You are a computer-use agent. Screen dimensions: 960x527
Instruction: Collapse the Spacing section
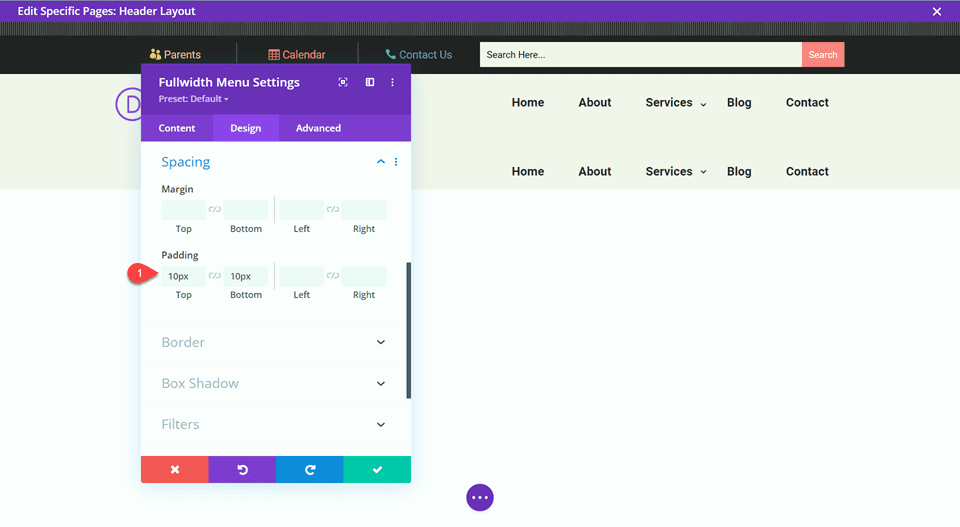pos(381,162)
